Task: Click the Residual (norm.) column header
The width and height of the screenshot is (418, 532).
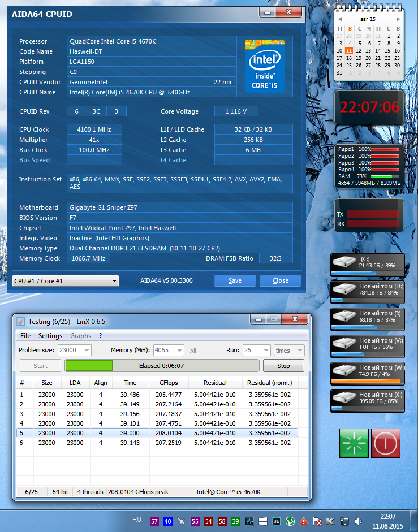Action: coord(270,383)
